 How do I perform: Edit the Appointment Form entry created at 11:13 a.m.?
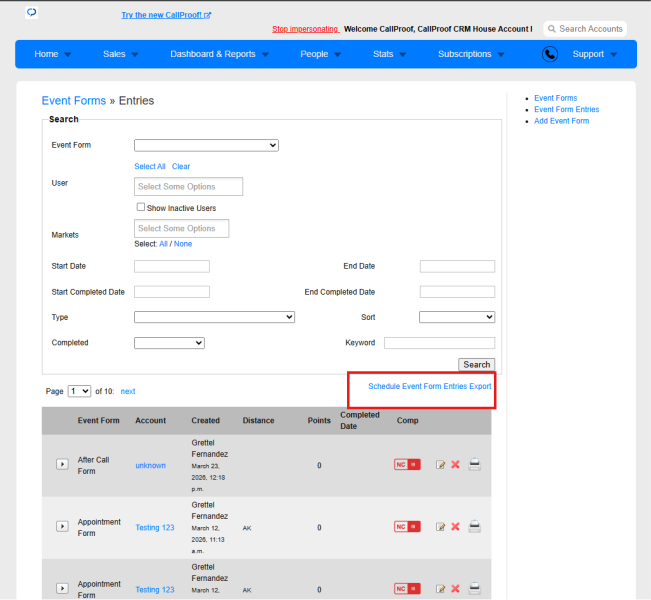tap(441, 527)
